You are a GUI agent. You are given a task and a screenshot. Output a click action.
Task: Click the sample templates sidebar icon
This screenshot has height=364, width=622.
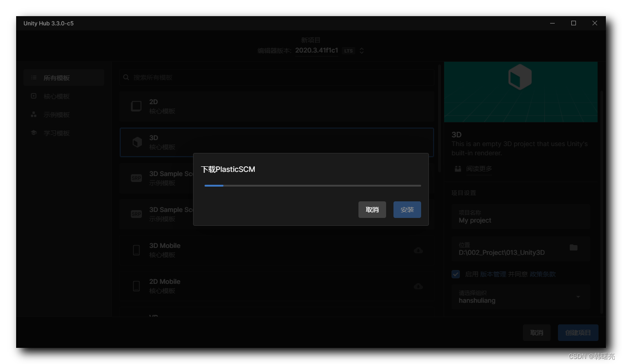pos(34,114)
